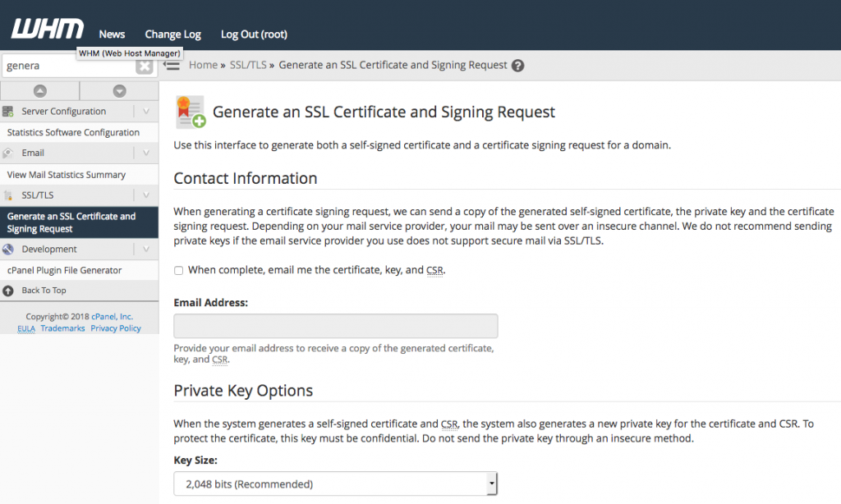Click the CSR abbreviation in checkbox label
Screen dimensions: 841x504
(x=434, y=270)
